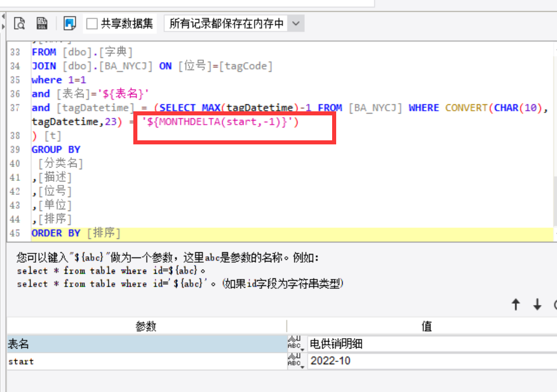Viewport: 557px width, 392px height.
Task: Click the '${MONTHDELTA(start,-1)}' expression
Action: click(x=220, y=122)
